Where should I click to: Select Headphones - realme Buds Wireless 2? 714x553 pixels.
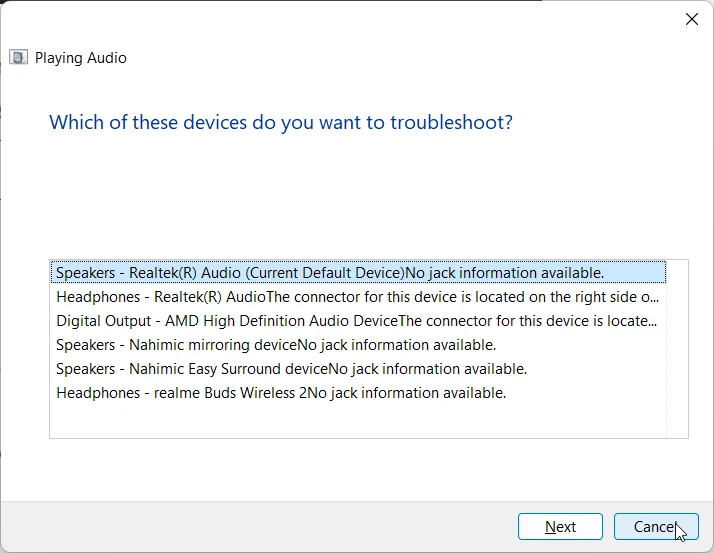tap(358, 393)
